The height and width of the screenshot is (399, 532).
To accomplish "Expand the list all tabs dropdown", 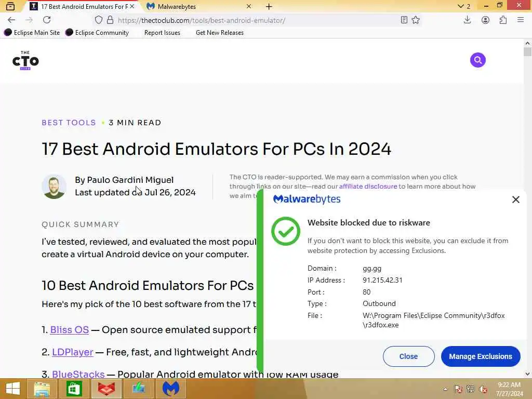I will [x=464, y=6].
